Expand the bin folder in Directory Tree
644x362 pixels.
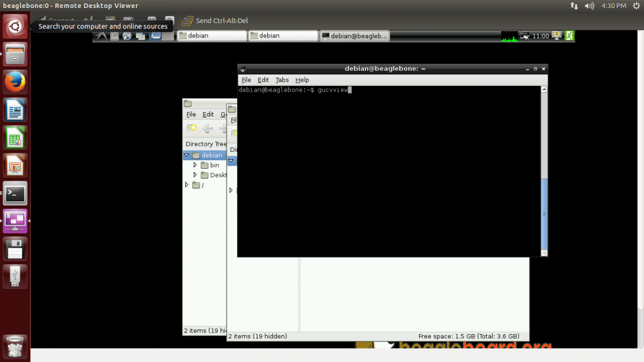click(195, 165)
